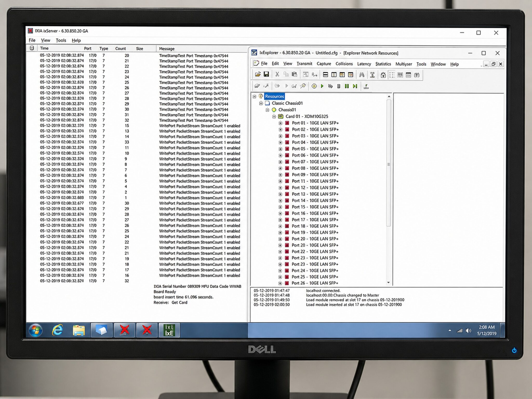This screenshot has height=399, width=532.
Task: Click the Size column header
Action: point(139,49)
